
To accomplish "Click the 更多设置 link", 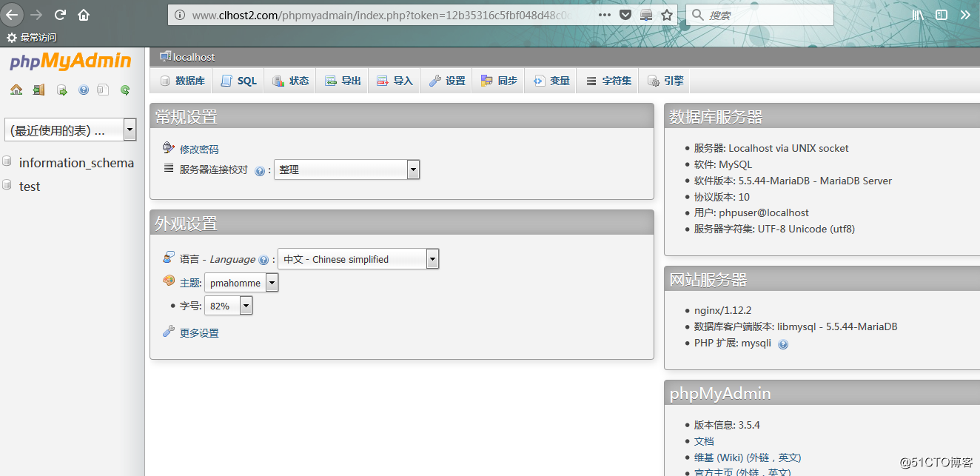I will tap(199, 333).
